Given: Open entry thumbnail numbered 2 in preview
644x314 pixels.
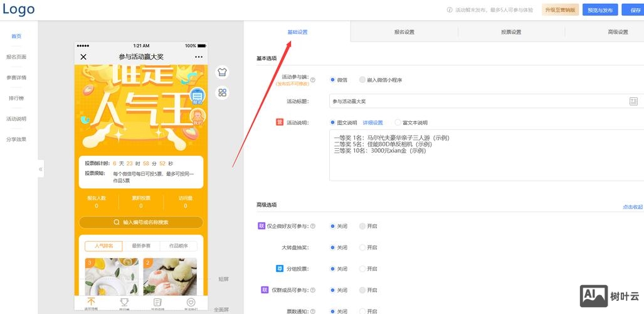Looking at the screenshot, I should pos(170,276).
